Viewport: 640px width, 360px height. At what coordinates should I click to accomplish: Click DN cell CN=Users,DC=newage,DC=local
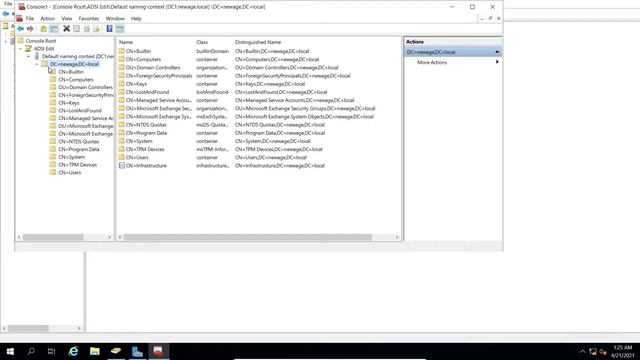point(270,158)
